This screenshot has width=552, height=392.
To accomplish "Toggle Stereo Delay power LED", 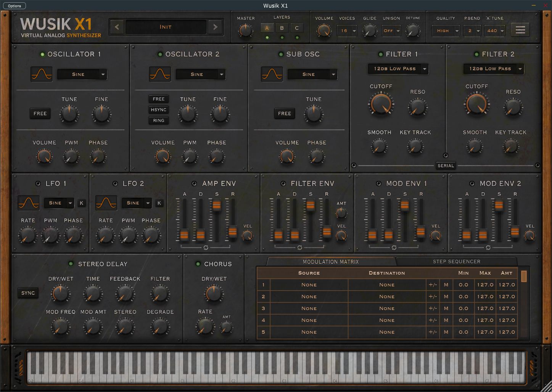I will pos(71,263).
